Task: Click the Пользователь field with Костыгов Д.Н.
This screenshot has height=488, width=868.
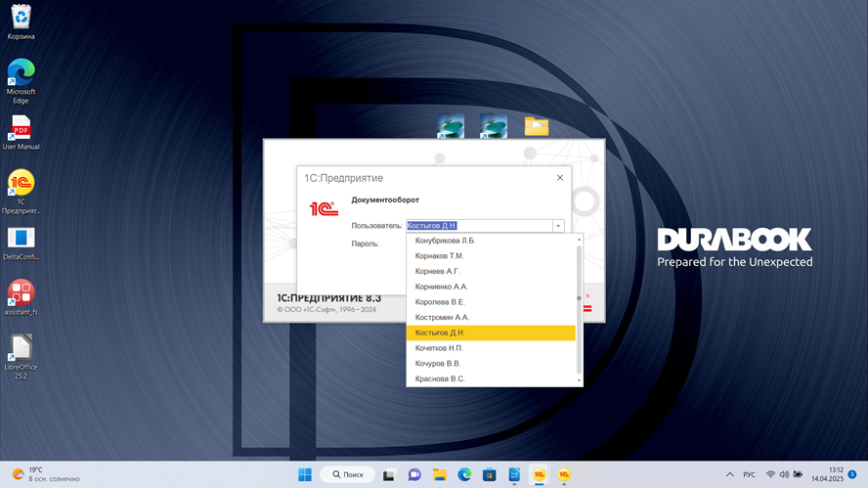Action: coord(479,226)
